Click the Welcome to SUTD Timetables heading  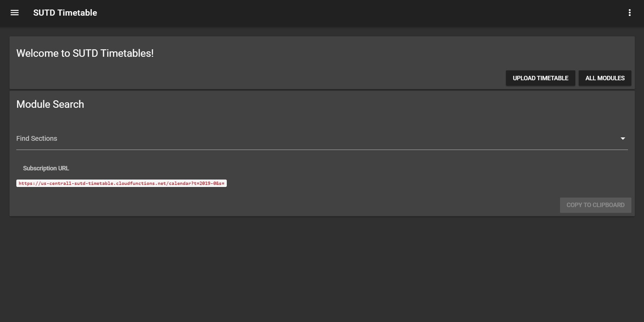(85, 53)
